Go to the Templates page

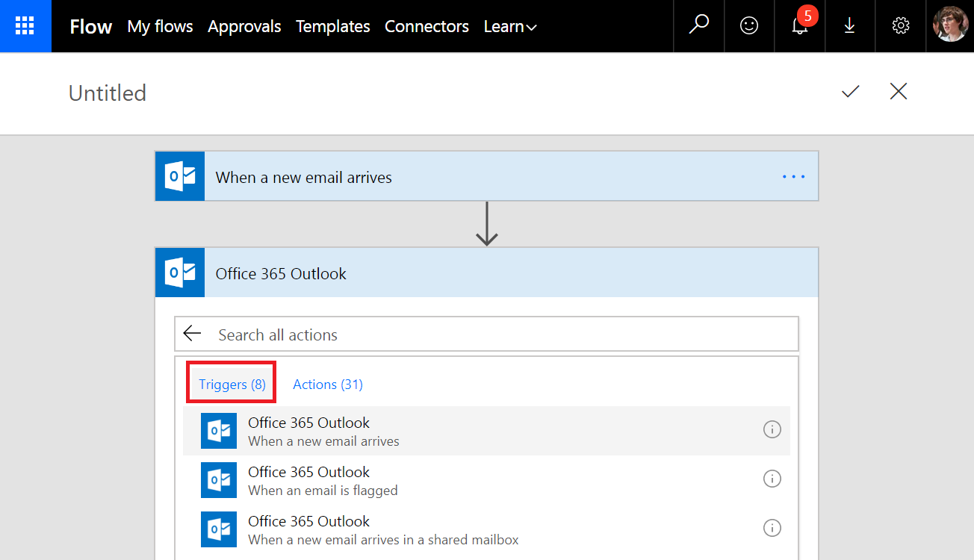coord(332,27)
